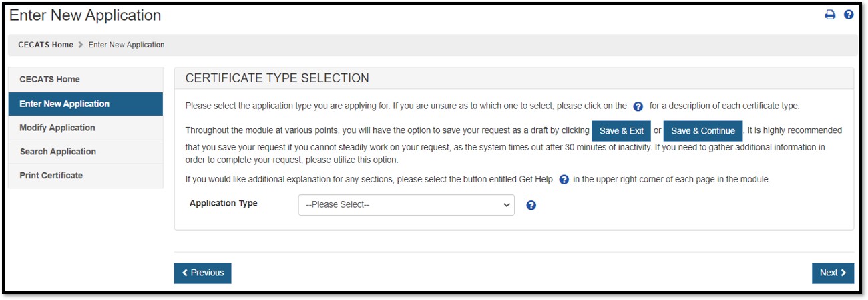The width and height of the screenshot is (868, 300).
Task: Click the printer icon in the page header
Action: click(x=830, y=15)
